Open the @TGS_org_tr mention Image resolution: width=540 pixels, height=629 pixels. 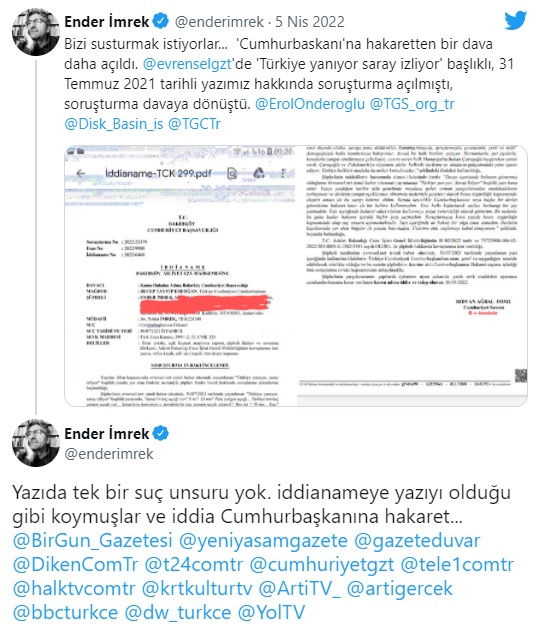pos(412,104)
